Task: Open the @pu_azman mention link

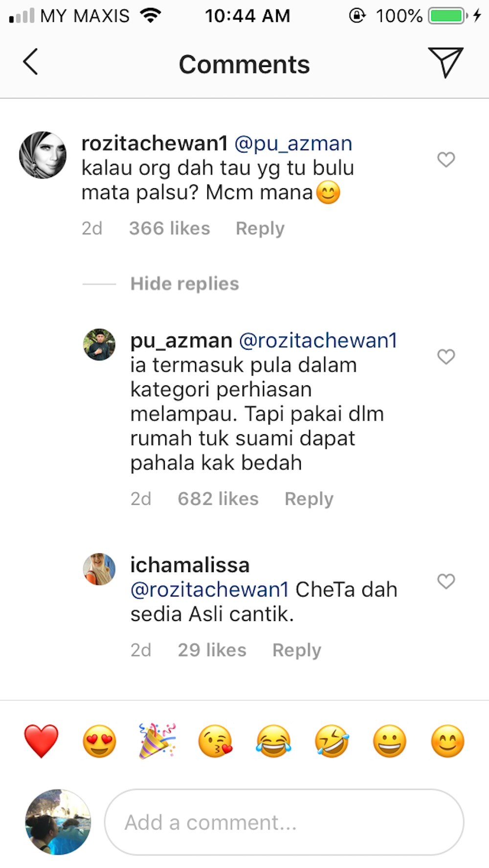Action: point(293,142)
